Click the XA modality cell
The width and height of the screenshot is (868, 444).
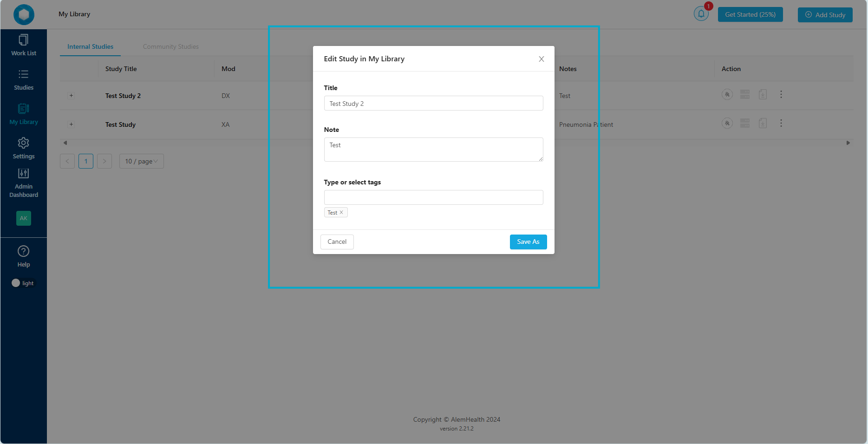coord(226,124)
